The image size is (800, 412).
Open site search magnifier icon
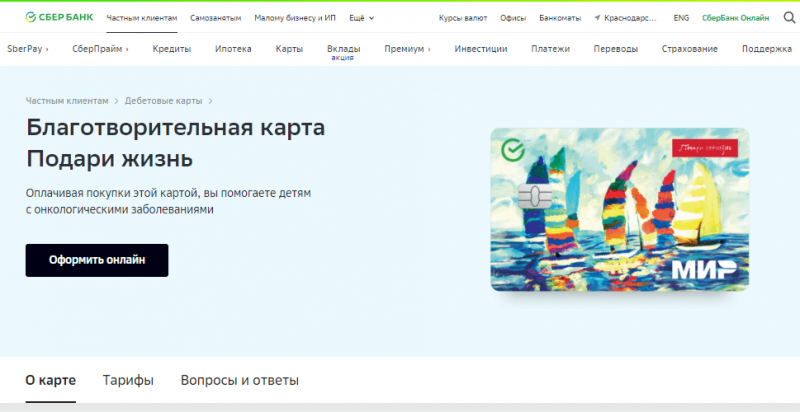click(789, 18)
